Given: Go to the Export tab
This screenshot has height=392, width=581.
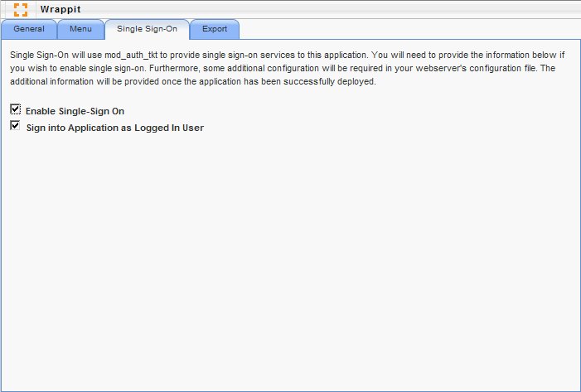Looking at the screenshot, I should pyautogui.click(x=215, y=29).
